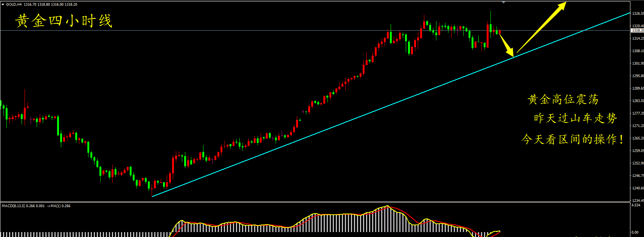Click the 1314.25 price axis label
The width and height of the screenshot is (644, 237).
(638, 39)
